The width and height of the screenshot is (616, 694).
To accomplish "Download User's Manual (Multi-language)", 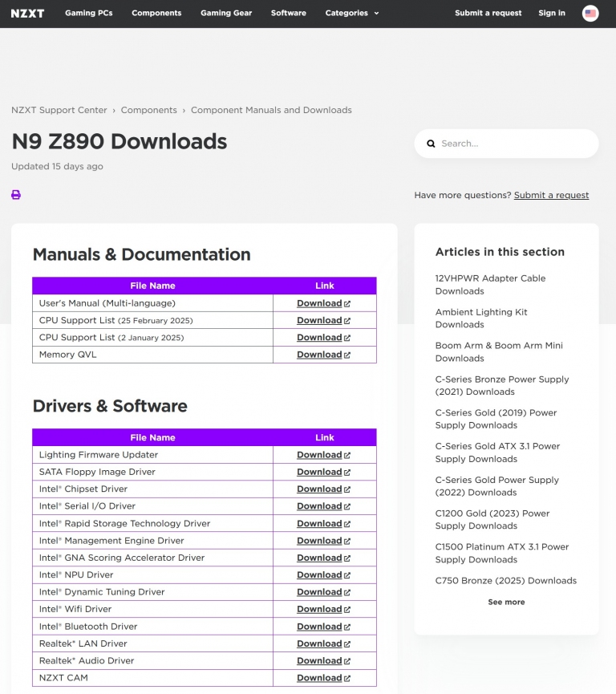I will (x=323, y=303).
